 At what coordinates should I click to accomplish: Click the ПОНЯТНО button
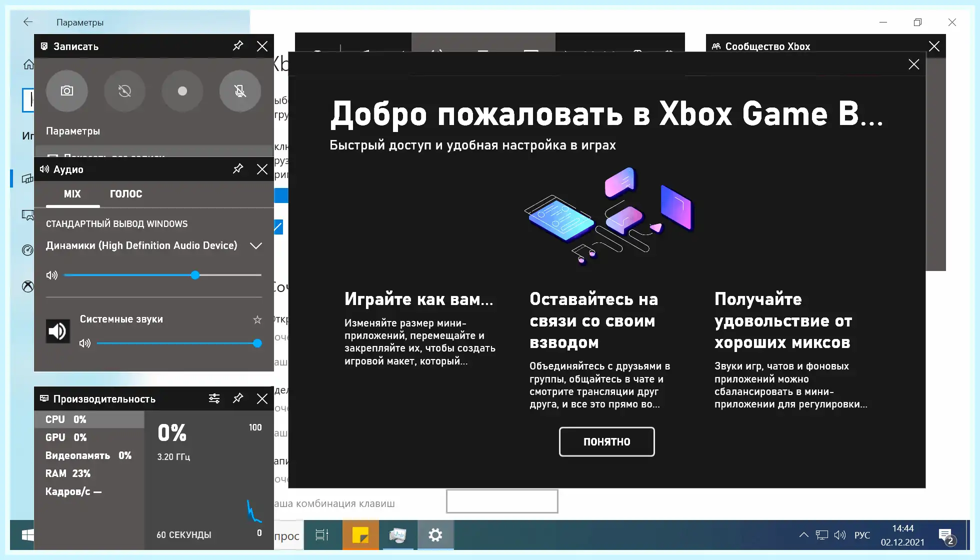click(x=606, y=441)
